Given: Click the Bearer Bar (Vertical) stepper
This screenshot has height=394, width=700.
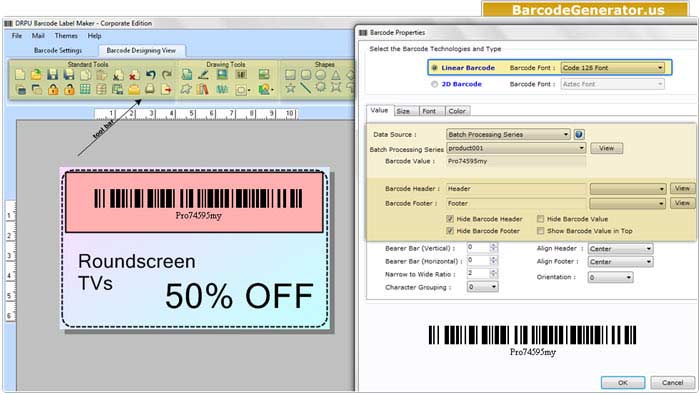Looking at the screenshot, I should [493, 247].
